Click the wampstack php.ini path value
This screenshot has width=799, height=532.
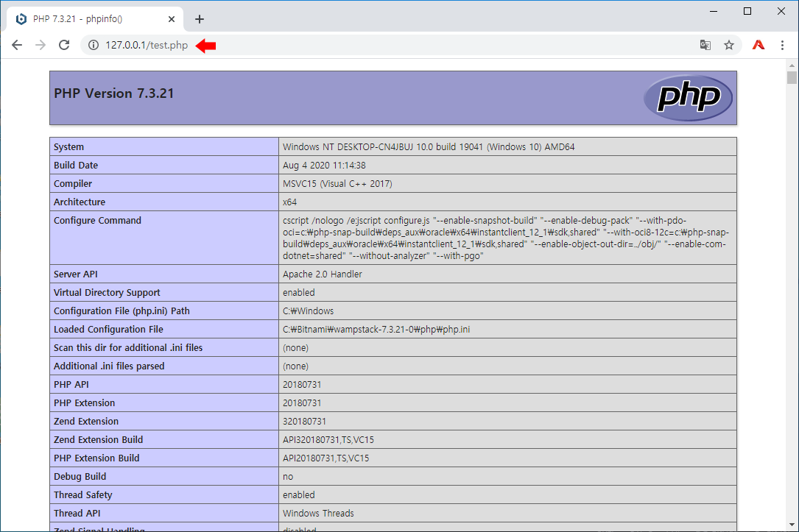click(376, 330)
